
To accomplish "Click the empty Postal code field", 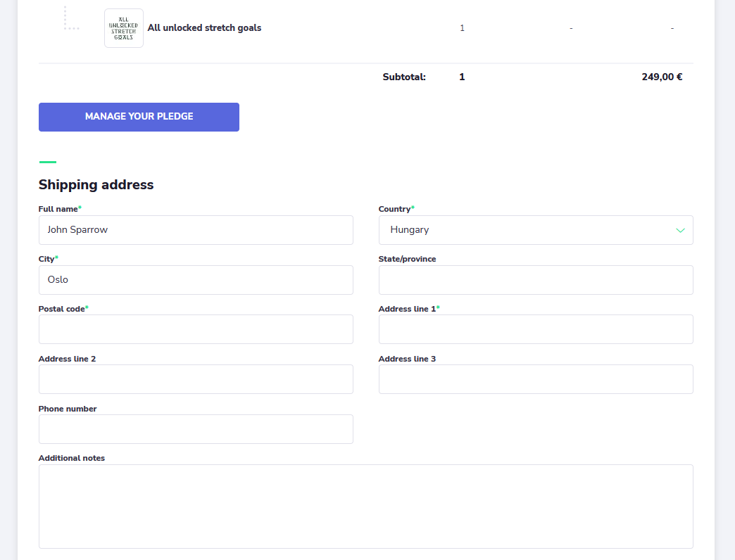I will tap(196, 329).
